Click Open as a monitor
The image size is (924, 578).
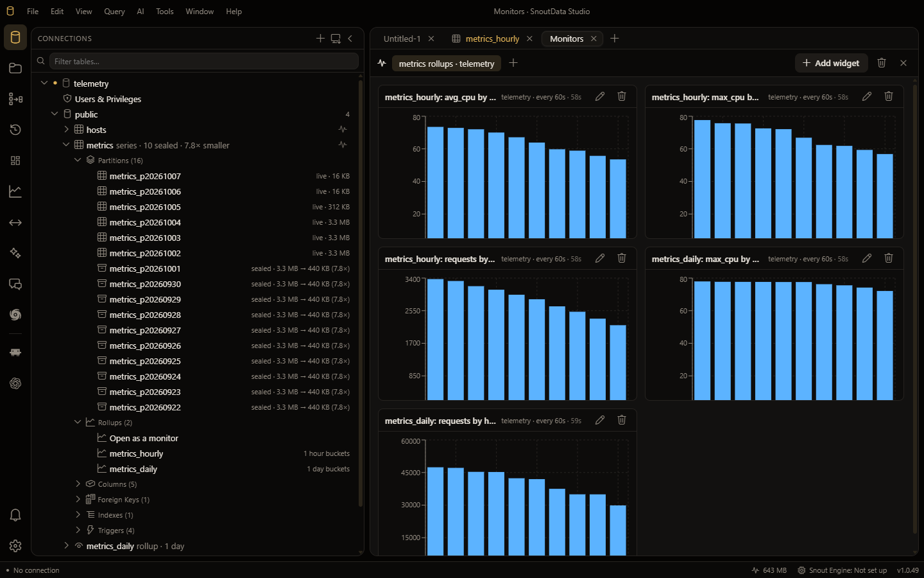pyautogui.click(x=144, y=438)
